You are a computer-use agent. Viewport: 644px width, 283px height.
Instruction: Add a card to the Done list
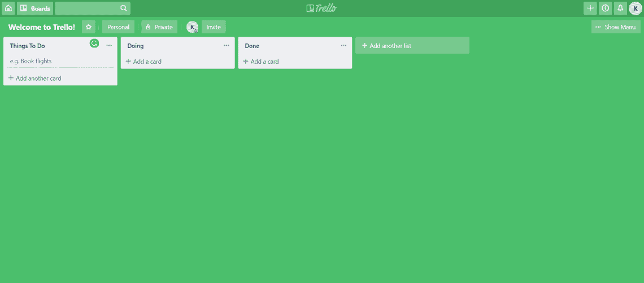[261, 62]
